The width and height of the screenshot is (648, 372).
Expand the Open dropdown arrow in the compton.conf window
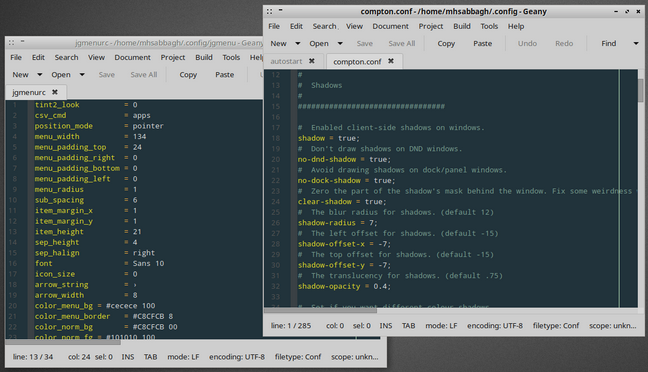(340, 43)
